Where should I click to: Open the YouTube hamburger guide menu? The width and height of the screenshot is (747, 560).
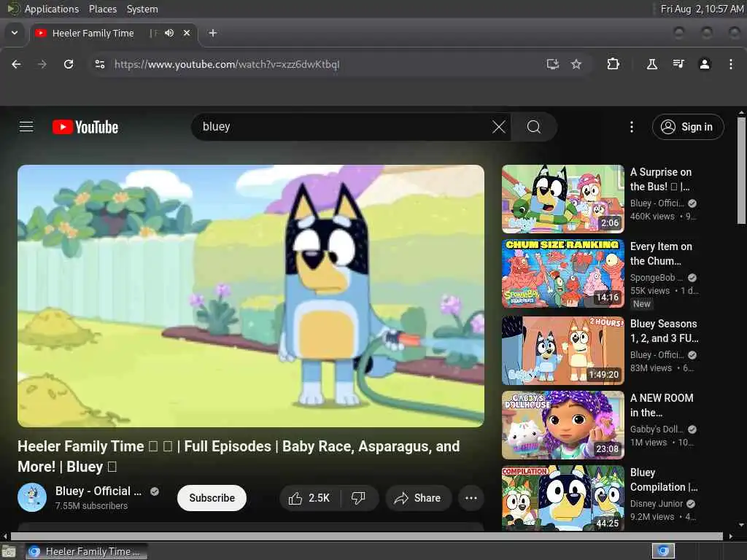coord(26,127)
